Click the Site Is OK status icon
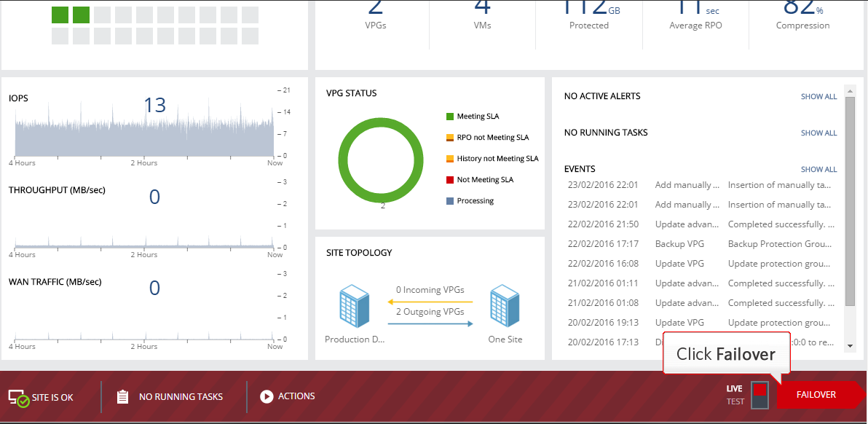868x424 pixels. tap(19, 398)
